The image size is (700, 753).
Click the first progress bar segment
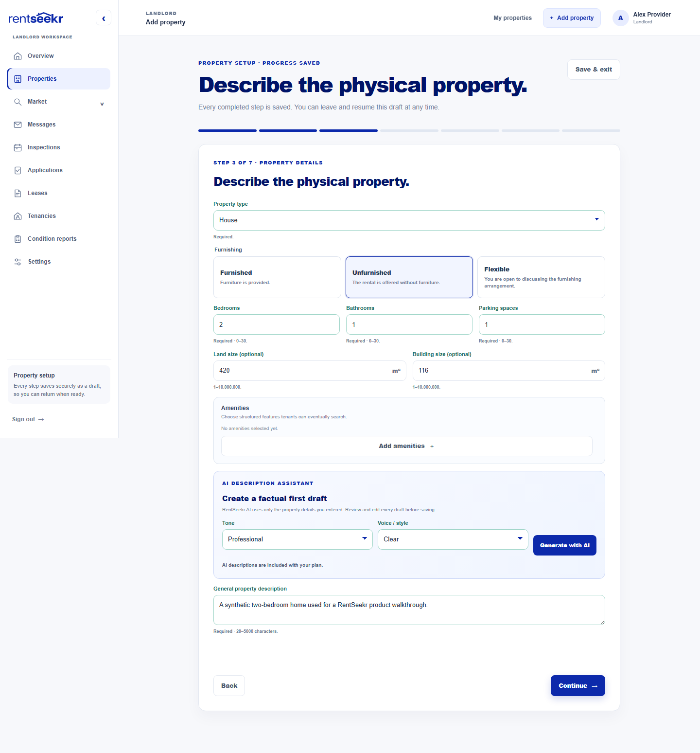click(227, 130)
